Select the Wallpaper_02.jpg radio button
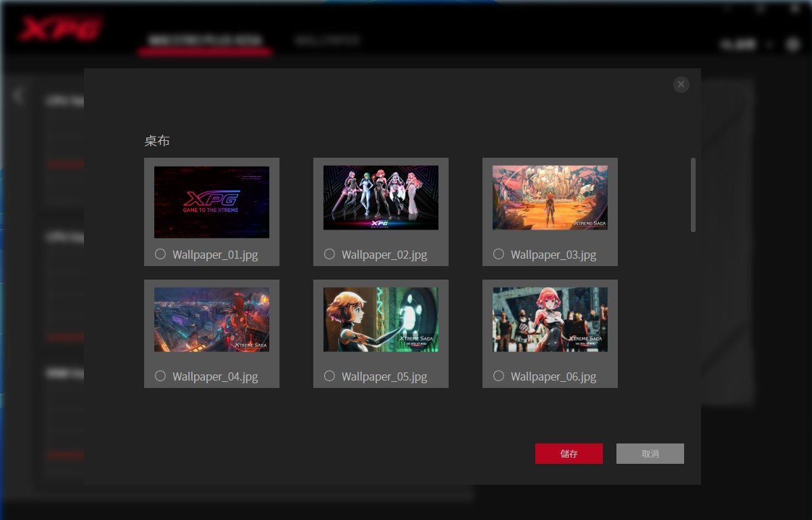This screenshot has height=520, width=812. tap(330, 254)
